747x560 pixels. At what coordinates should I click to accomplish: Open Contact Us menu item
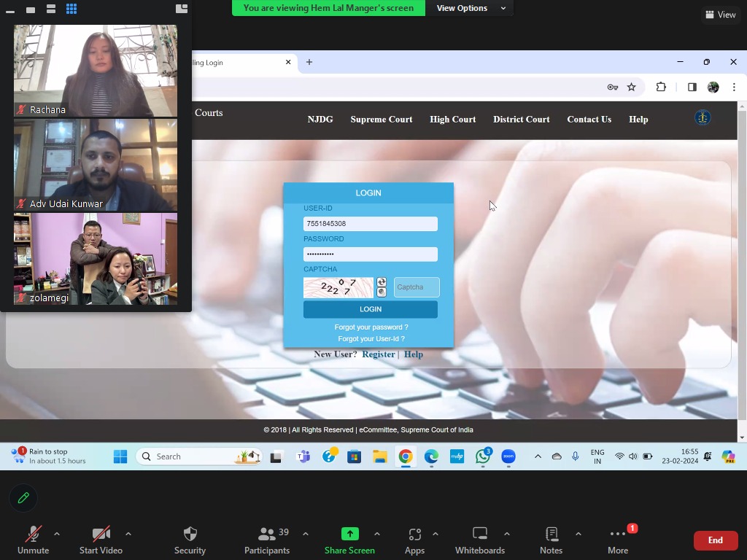[x=589, y=120]
